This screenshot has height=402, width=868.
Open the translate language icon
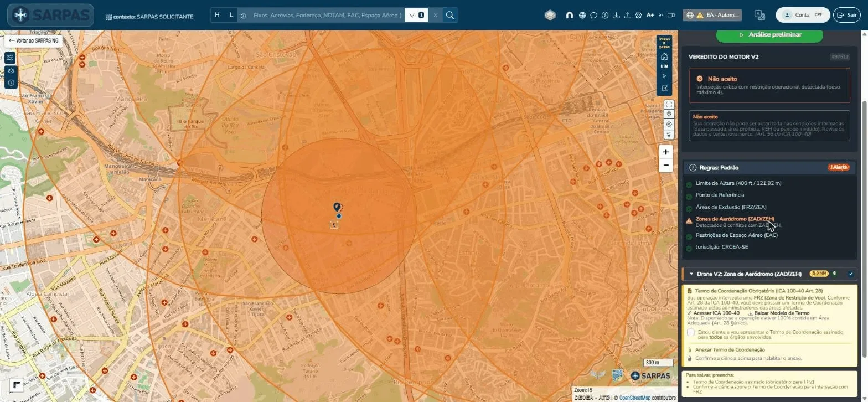tap(759, 16)
